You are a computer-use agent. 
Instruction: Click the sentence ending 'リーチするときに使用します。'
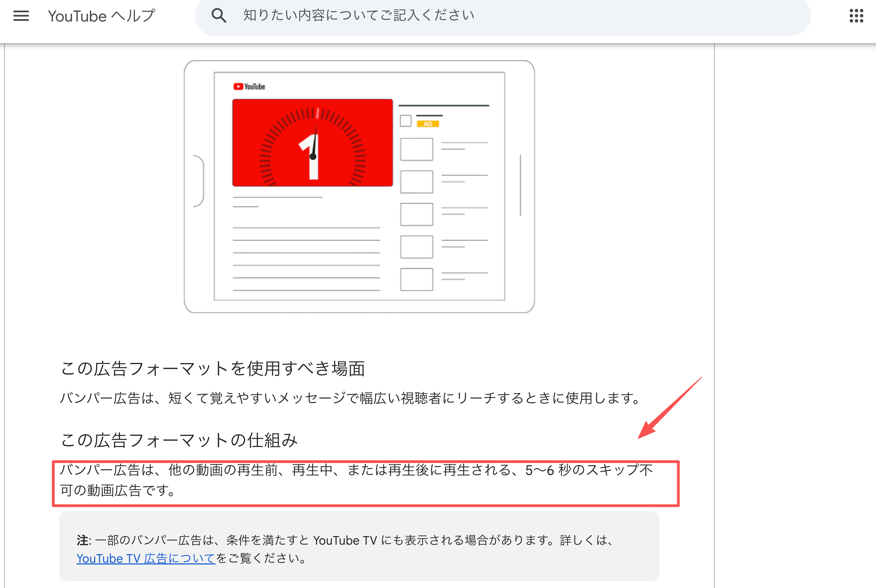[351, 398]
